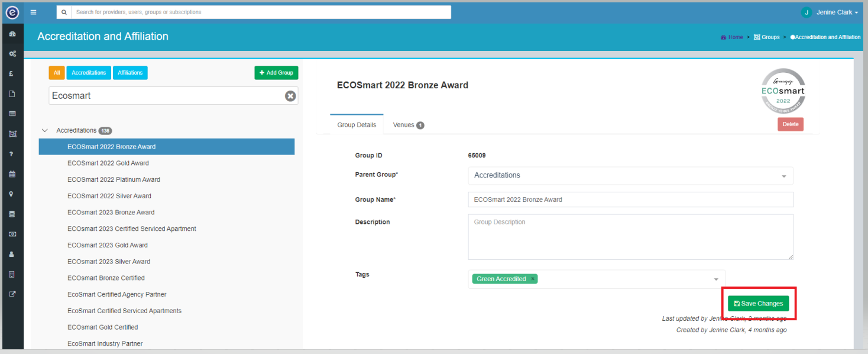Open the money banknote sidebar icon
The height and width of the screenshot is (354, 868).
pos(12,234)
